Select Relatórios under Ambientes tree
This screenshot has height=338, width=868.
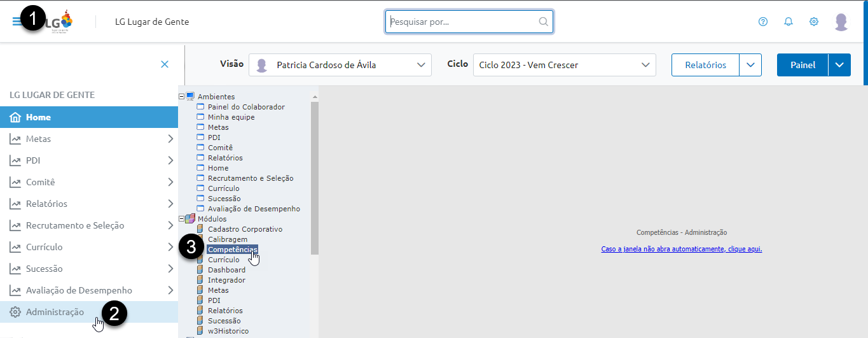pyautogui.click(x=225, y=158)
